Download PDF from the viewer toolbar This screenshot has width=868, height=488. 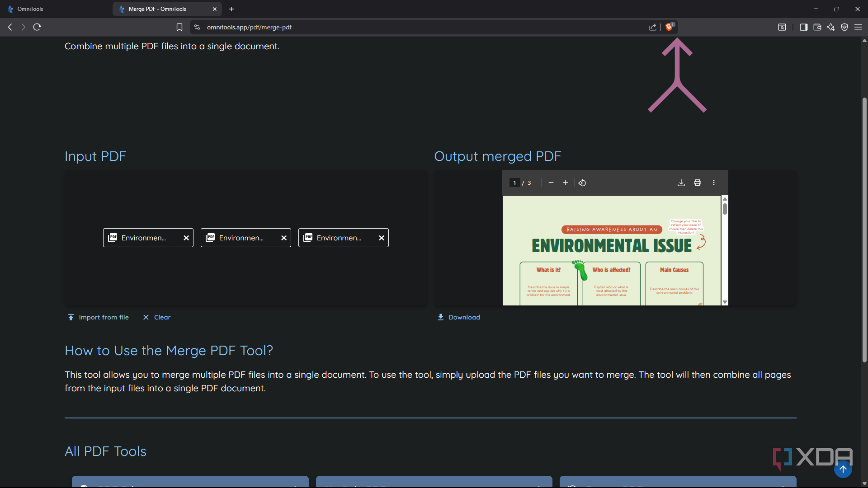click(x=681, y=183)
